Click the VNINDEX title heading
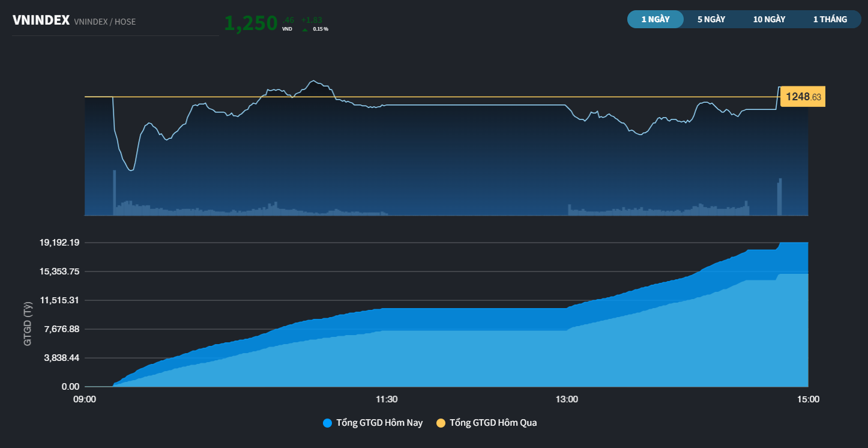The height and width of the screenshot is (448, 868). 41,20
